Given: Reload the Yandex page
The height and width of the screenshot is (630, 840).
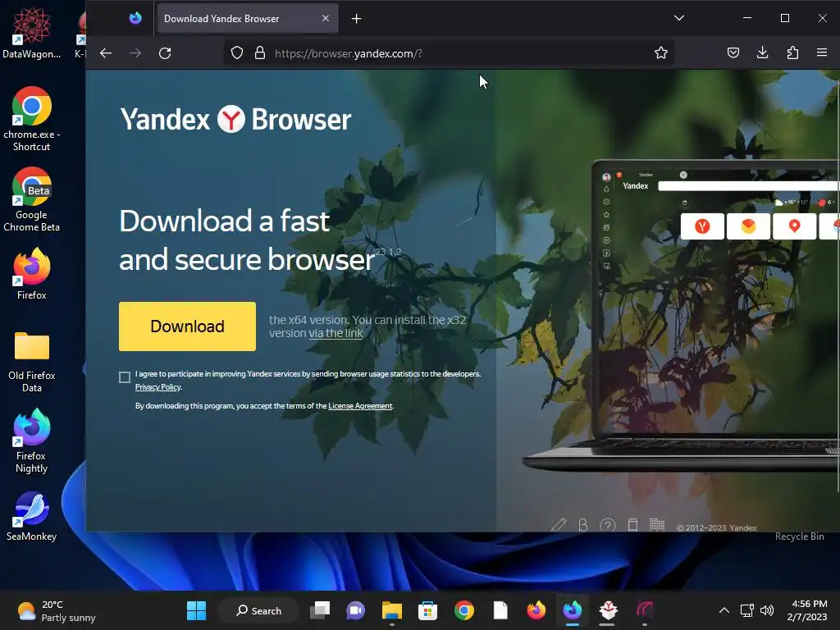Looking at the screenshot, I should [x=165, y=53].
